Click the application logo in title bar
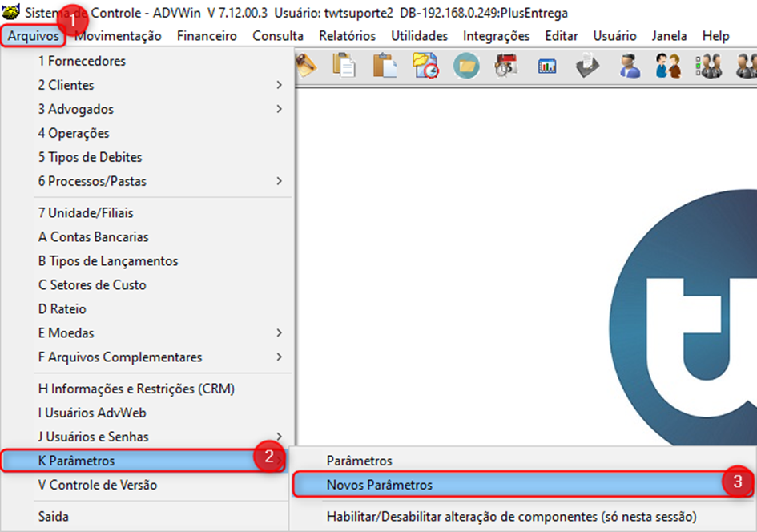Screen dimensions: 757x532 point(10,11)
